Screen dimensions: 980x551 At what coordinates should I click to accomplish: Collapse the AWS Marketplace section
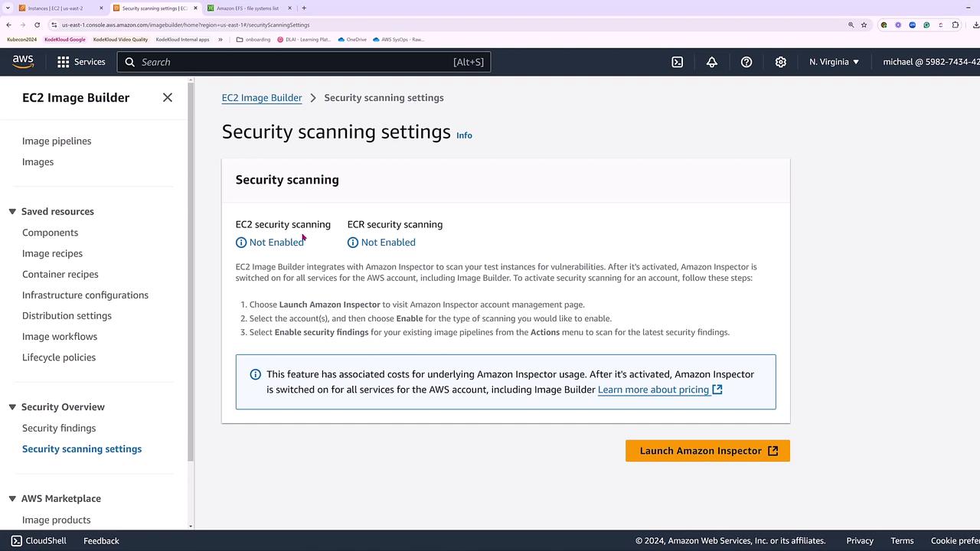(x=12, y=498)
